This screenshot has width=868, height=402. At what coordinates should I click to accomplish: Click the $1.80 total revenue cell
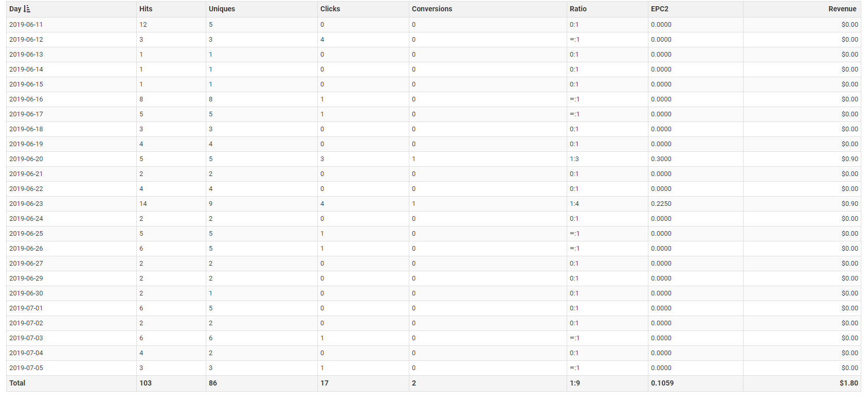pos(848,383)
